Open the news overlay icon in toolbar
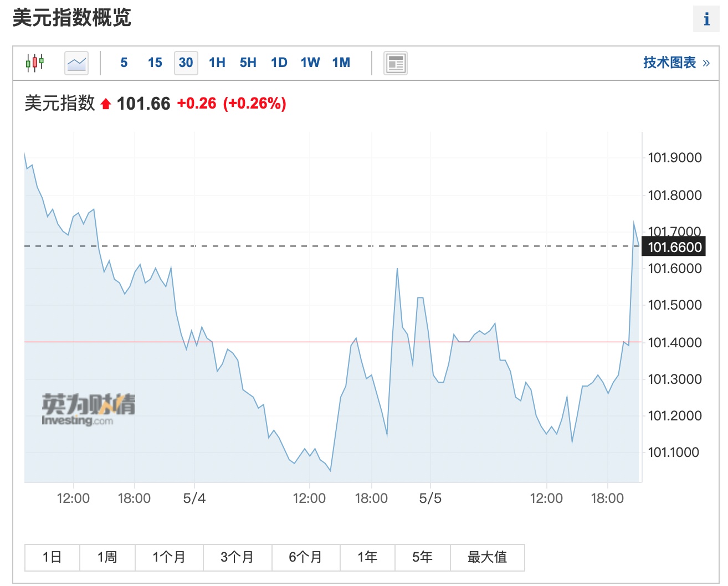 tap(396, 63)
